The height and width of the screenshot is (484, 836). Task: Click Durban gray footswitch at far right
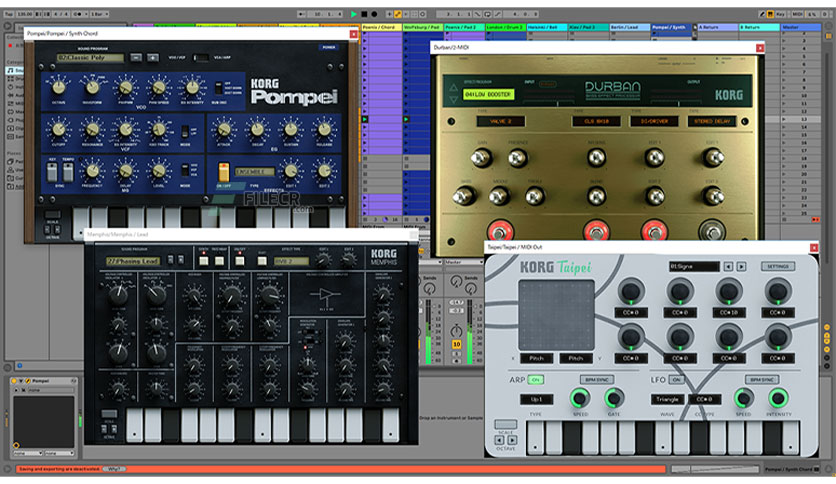tap(712, 231)
